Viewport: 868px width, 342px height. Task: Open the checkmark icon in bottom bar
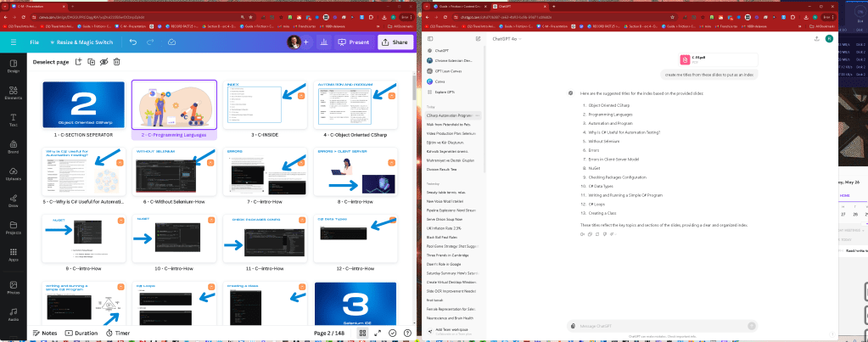tap(393, 334)
